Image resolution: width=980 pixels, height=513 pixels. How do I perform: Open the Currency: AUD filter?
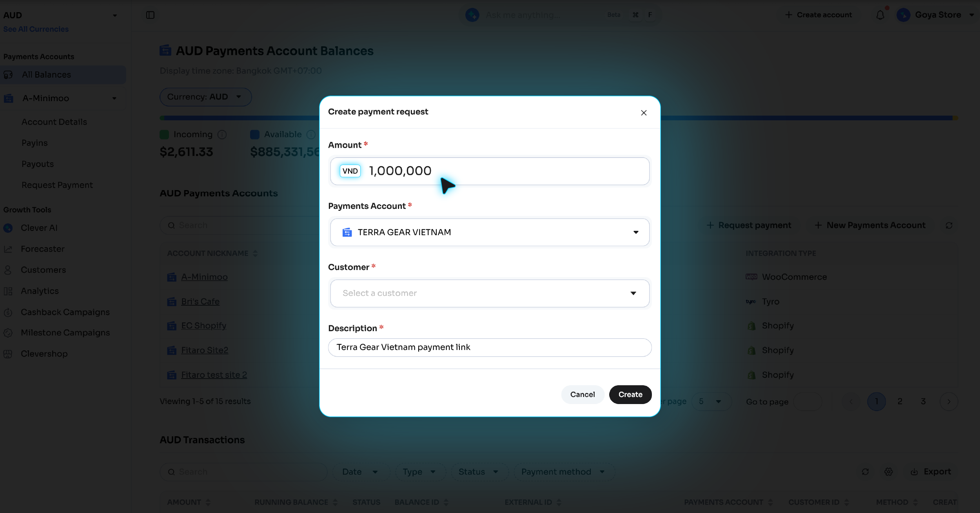pyautogui.click(x=205, y=97)
